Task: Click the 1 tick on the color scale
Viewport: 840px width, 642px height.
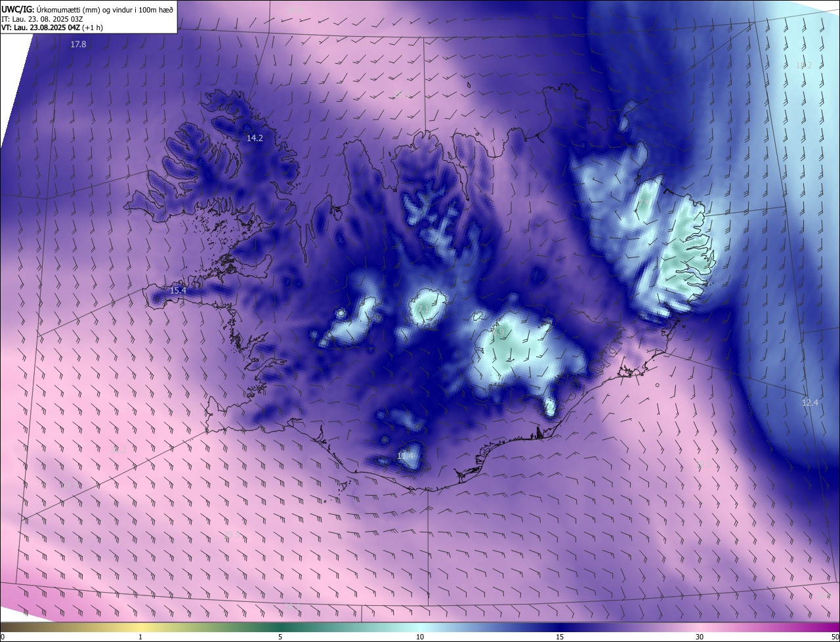Action: 140,637
